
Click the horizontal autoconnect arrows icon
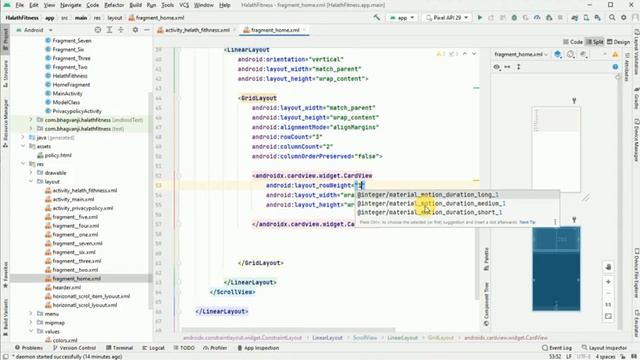click(x=507, y=67)
